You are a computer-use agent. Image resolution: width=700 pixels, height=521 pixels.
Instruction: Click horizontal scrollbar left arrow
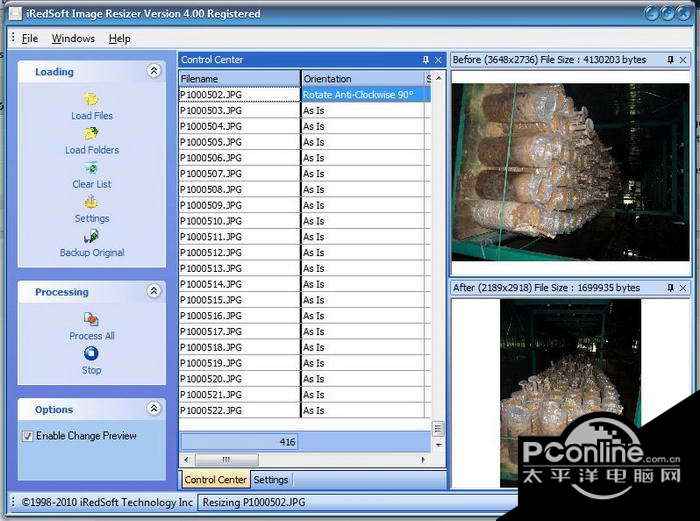(187, 459)
